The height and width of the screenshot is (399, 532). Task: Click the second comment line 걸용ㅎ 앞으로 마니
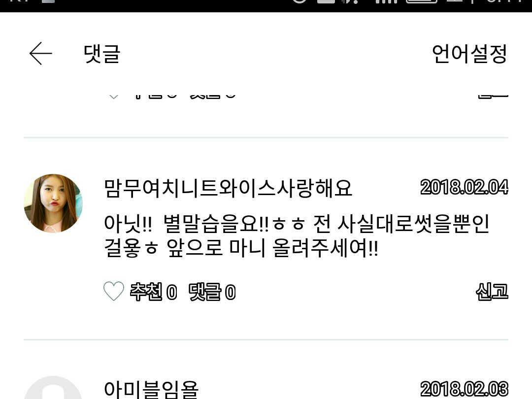[x=241, y=248]
